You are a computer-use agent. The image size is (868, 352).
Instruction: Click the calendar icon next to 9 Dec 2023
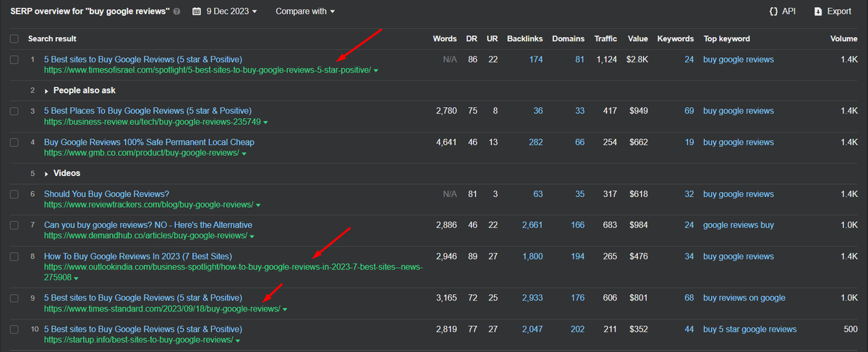tap(197, 12)
